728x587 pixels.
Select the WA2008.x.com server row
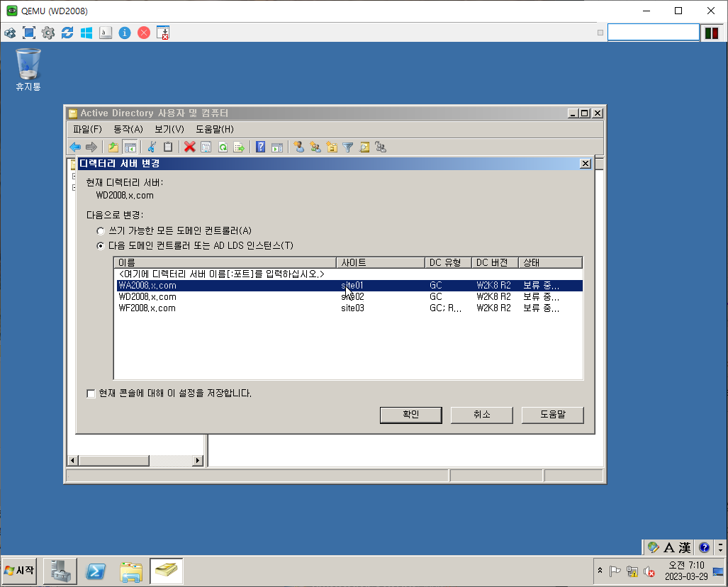coord(349,286)
